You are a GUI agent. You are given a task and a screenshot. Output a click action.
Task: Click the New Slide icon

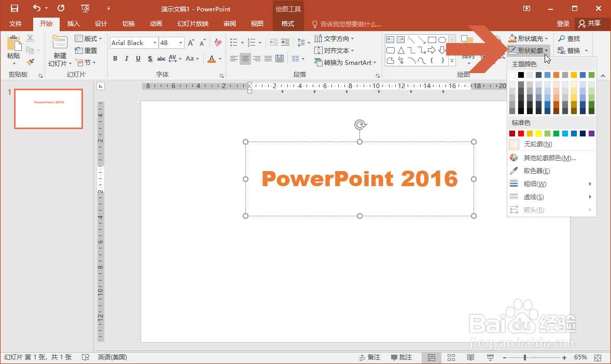(x=60, y=42)
